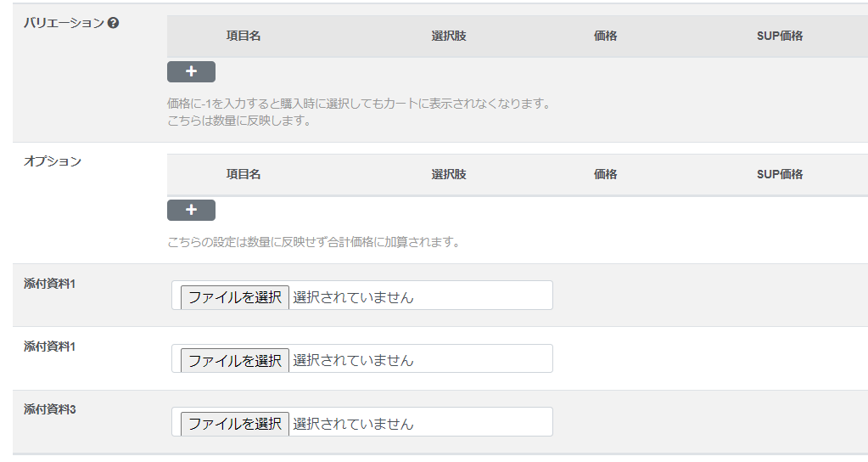Click 選択肢 header in the バリエーション table

449,36
